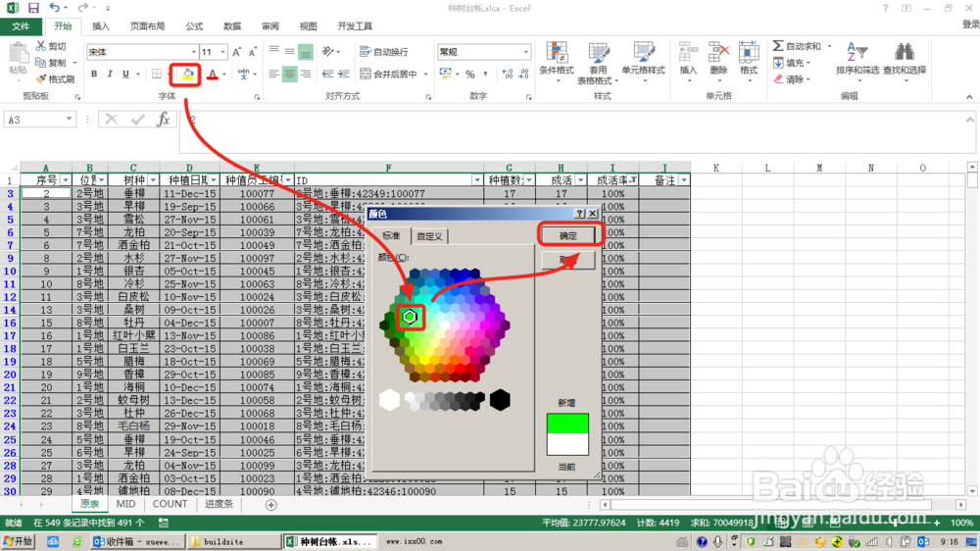Apply the font color red A icon
The width and height of the screenshot is (980, 551).
coord(213,75)
